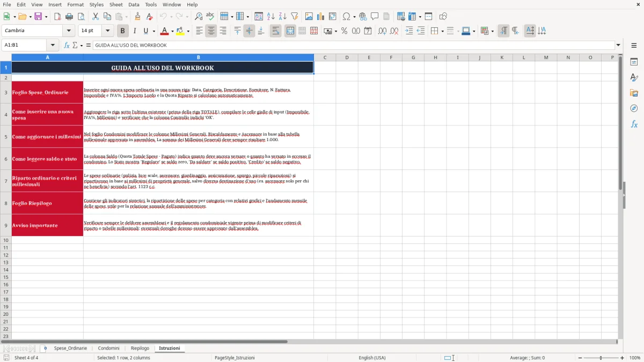Image resolution: width=644 pixels, height=362 pixels.
Task: Click the Select Function sigma button
Action: pyautogui.click(x=75, y=45)
